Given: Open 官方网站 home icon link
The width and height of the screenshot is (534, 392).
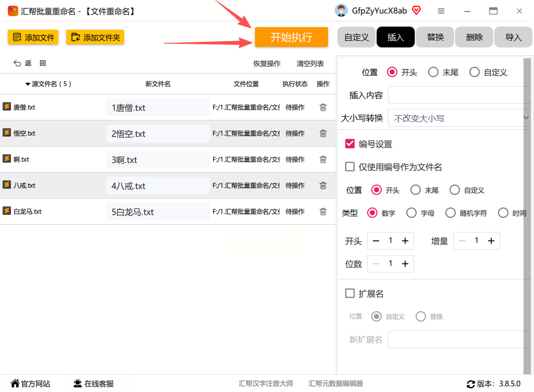Looking at the screenshot, I should [x=15, y=384].
